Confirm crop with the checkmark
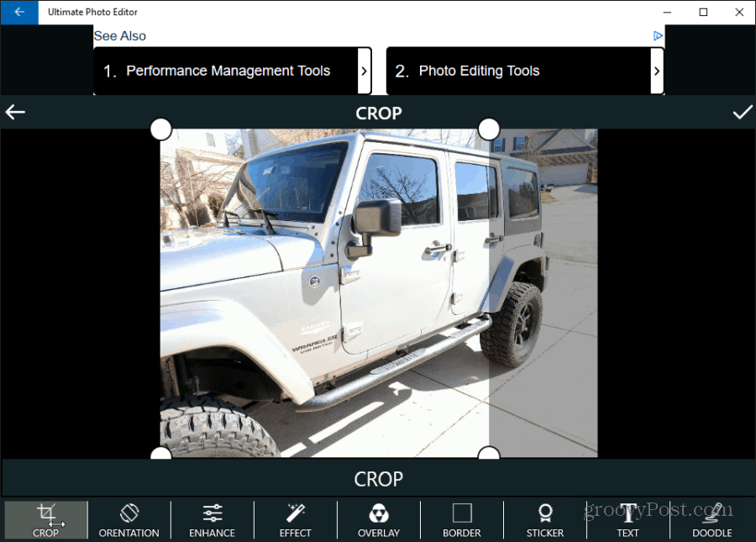The width and height of the screenshot is (756, 542). tap(742, 113)
